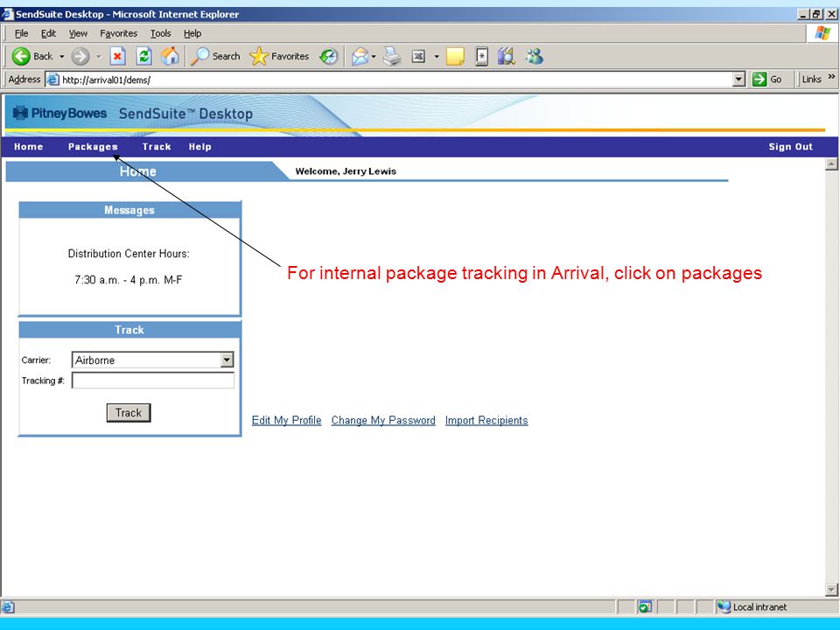Click the Windows flag logo
This screenshot has height=630, width=840.
822,33
